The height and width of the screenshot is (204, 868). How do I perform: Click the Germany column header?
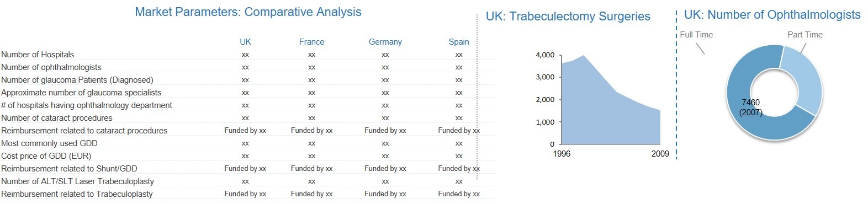click(x=385, y=42)
